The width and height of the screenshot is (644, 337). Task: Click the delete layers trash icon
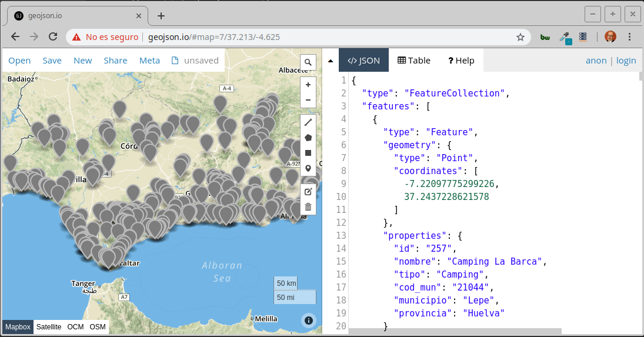[x=308, y=207]
